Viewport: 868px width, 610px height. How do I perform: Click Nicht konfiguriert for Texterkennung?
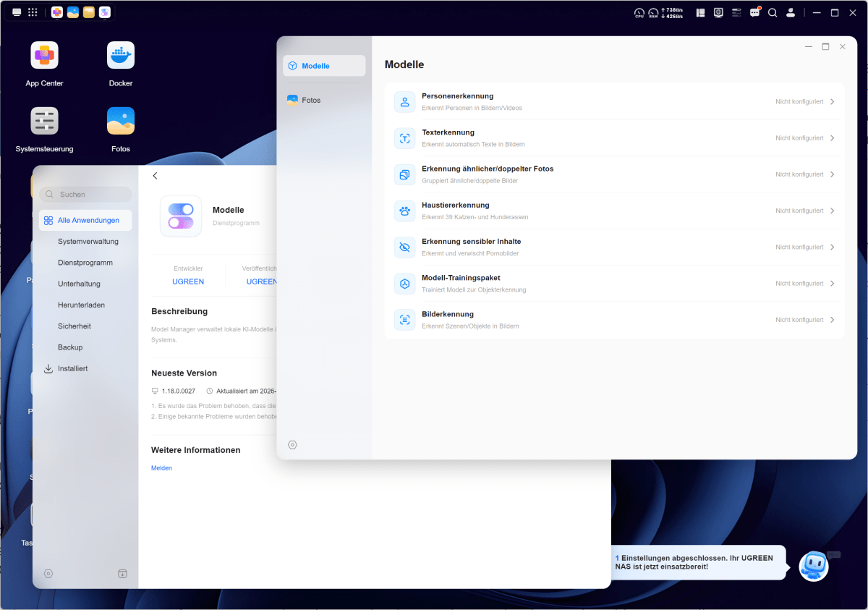799,138
